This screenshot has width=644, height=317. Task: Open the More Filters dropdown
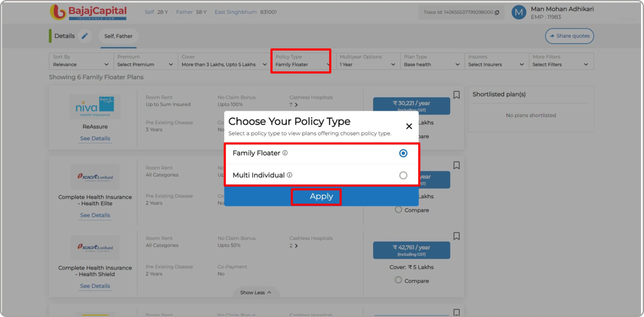[561, 61]
